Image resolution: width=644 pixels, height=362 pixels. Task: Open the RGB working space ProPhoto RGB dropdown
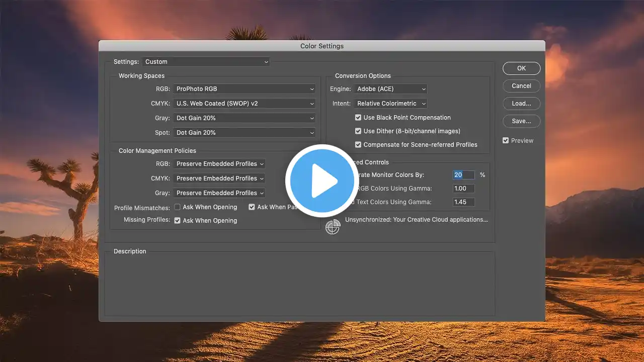tap(244, 89)
